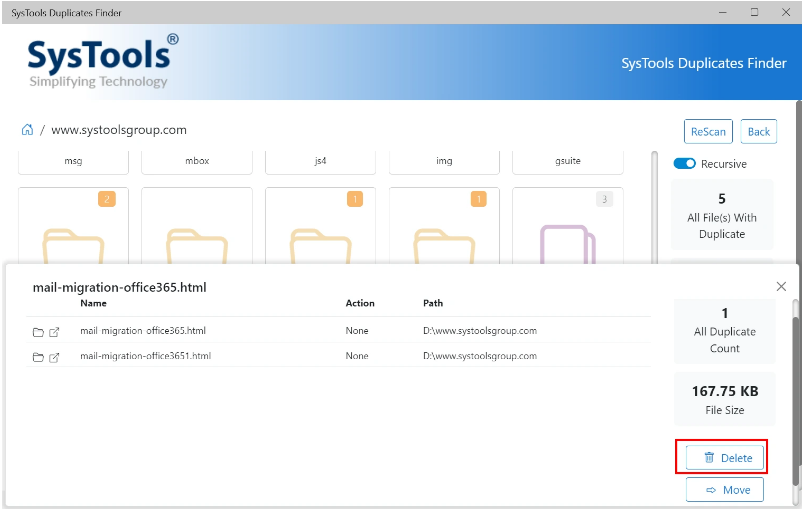Click the home icon in breadcrumb
The width and height of the screenshot is (803, 511).
click(27, 130)
